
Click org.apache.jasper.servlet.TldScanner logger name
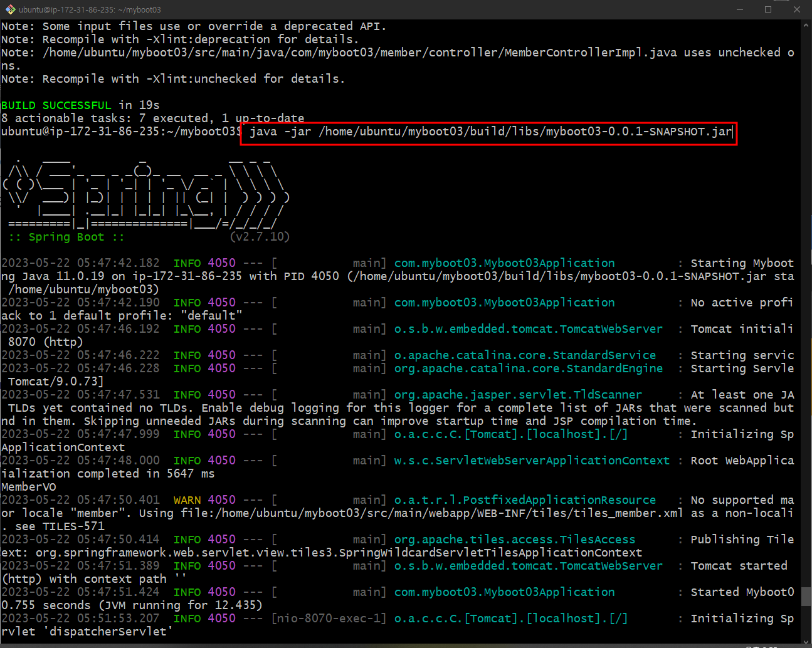click(518, 395)
